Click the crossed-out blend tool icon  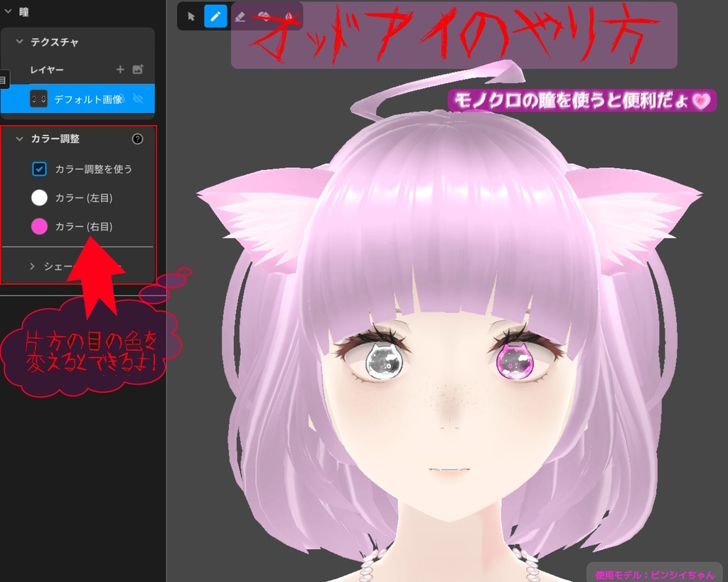click(262, 16)
